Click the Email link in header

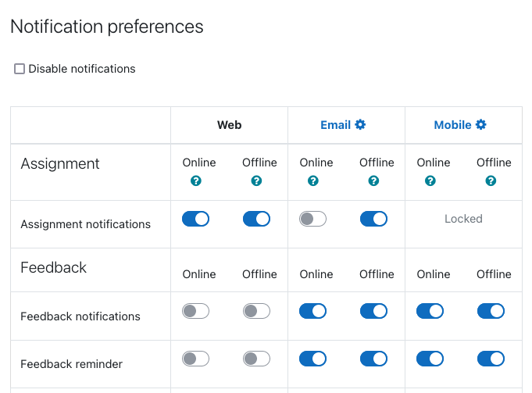[x=335, y=125]
